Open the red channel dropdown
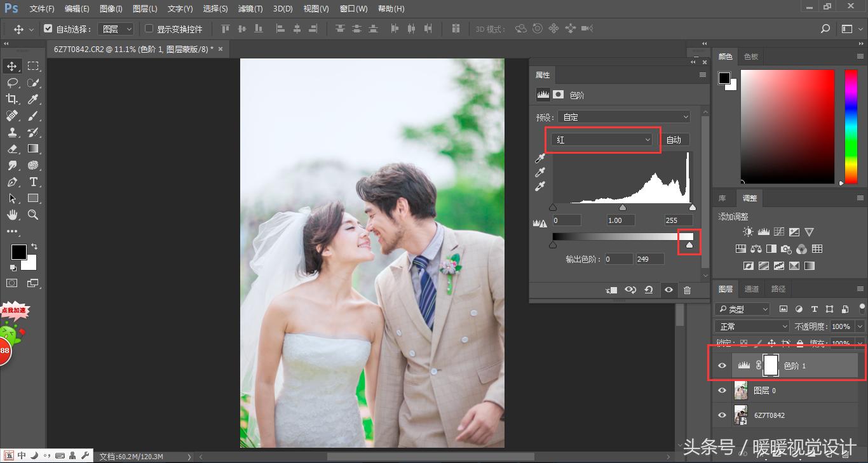The width and height of the screenshot is (868, 463). 602,140
